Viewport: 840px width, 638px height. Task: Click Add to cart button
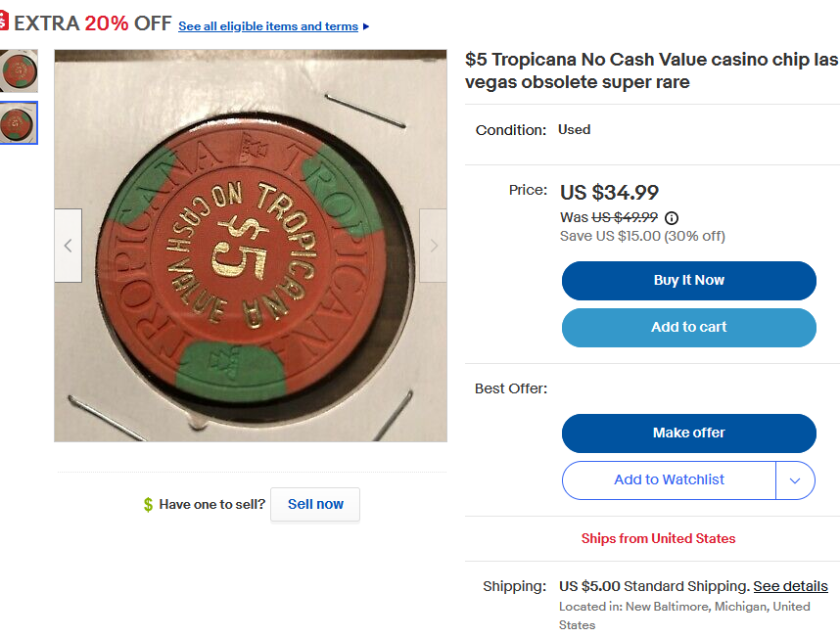(x=688, y=328)
